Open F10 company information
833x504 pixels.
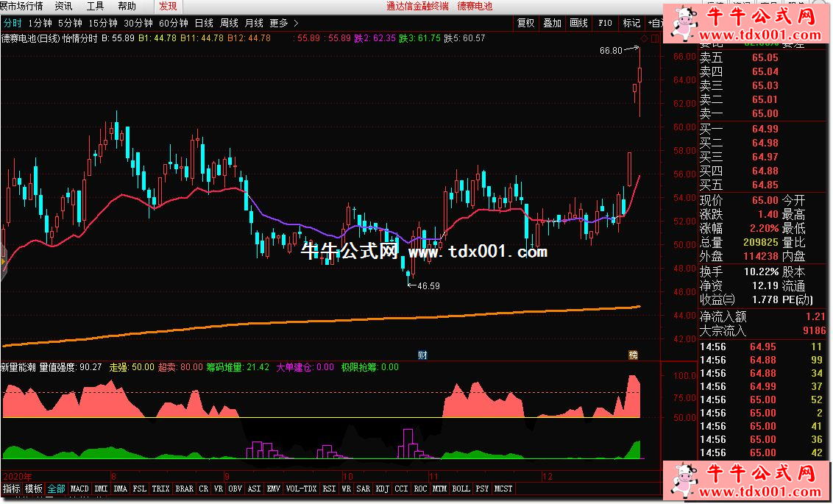[605, 24]
